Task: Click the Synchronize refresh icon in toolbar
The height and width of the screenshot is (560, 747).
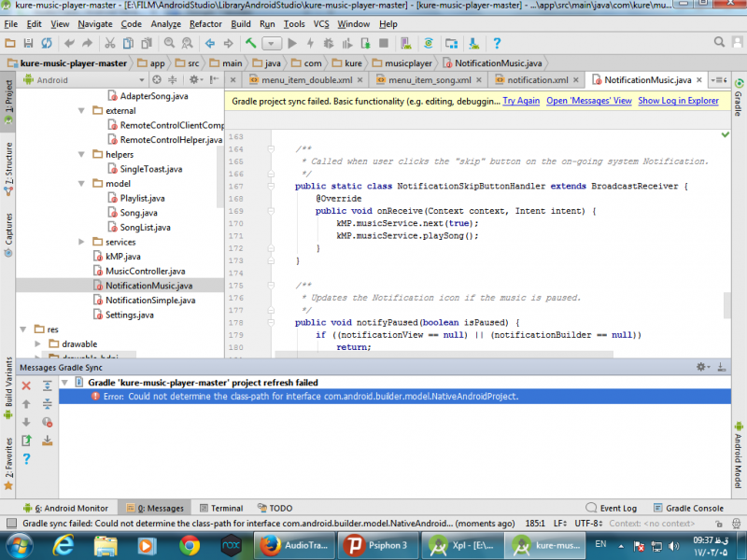Action: pos(46,43)
